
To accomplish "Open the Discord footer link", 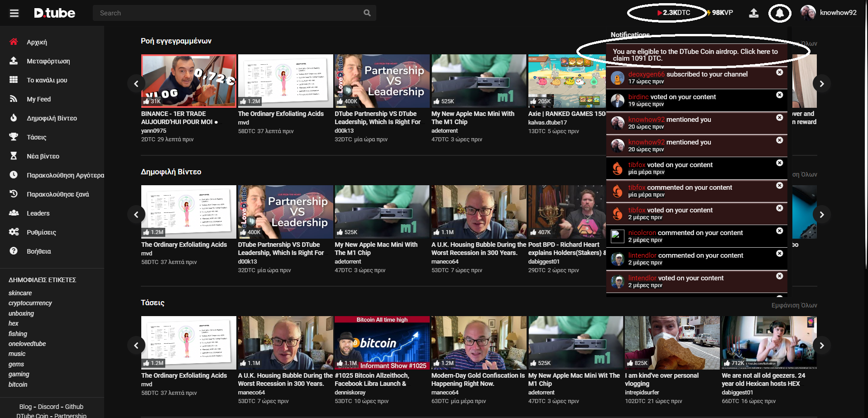I will (x=48, y=407).
